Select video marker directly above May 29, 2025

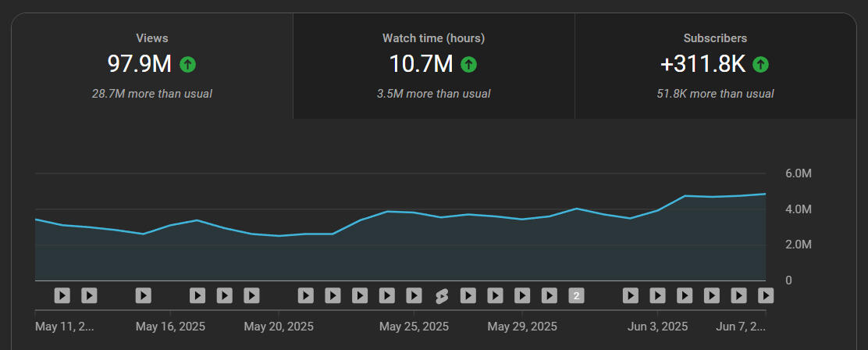[x=522, y=295]
